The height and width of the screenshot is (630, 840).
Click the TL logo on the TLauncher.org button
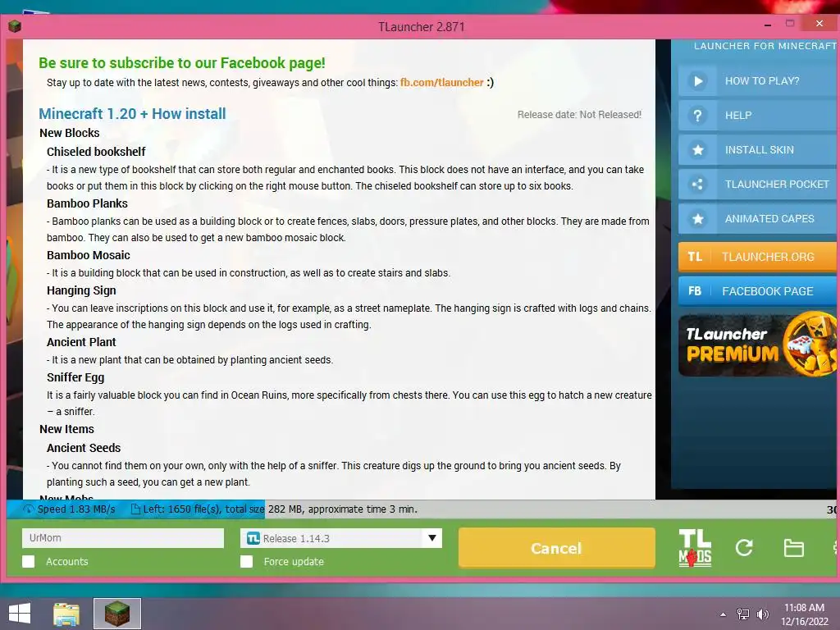pos(695,257)
